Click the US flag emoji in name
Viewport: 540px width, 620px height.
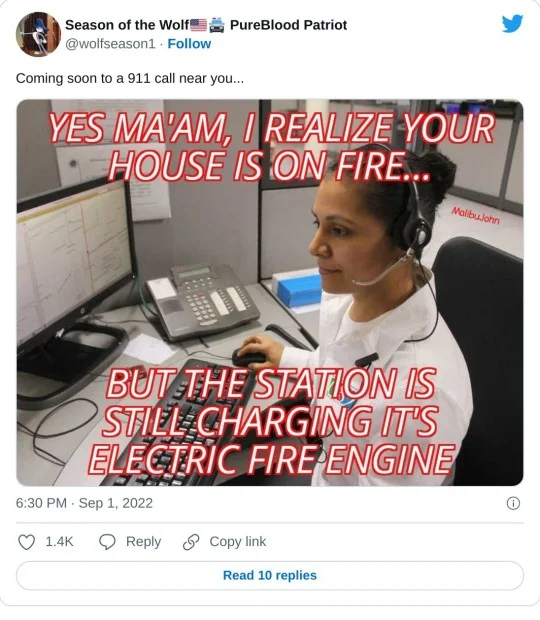198,25
